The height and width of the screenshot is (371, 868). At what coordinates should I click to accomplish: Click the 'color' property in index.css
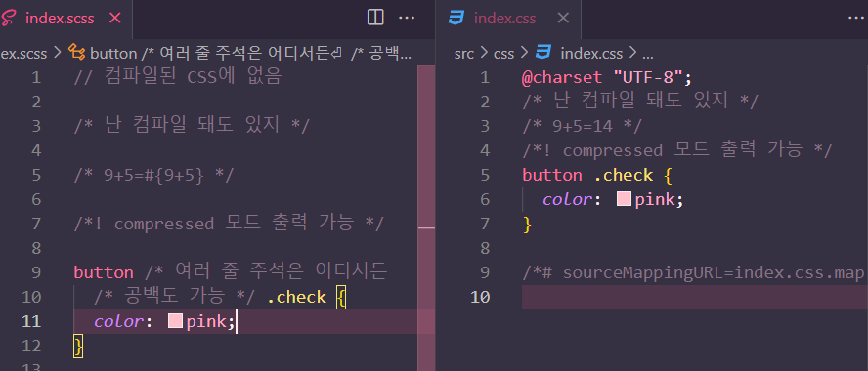pos(567,199)
